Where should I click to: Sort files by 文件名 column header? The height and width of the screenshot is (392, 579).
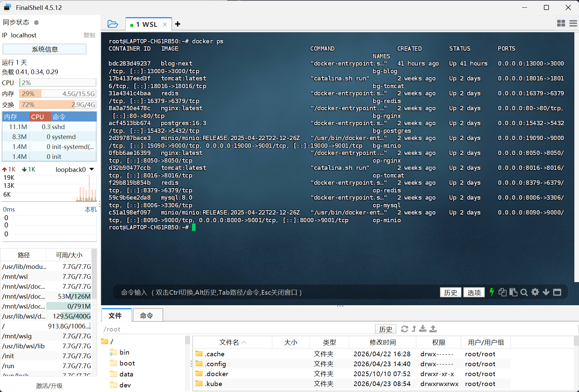tap(232, 342)
